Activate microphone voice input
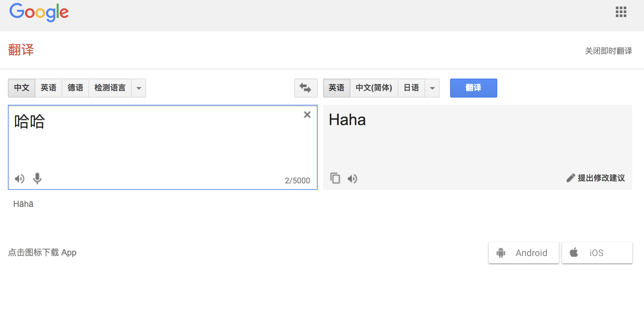The height and width of the screenshot is (313, 644). click(37, 178)
